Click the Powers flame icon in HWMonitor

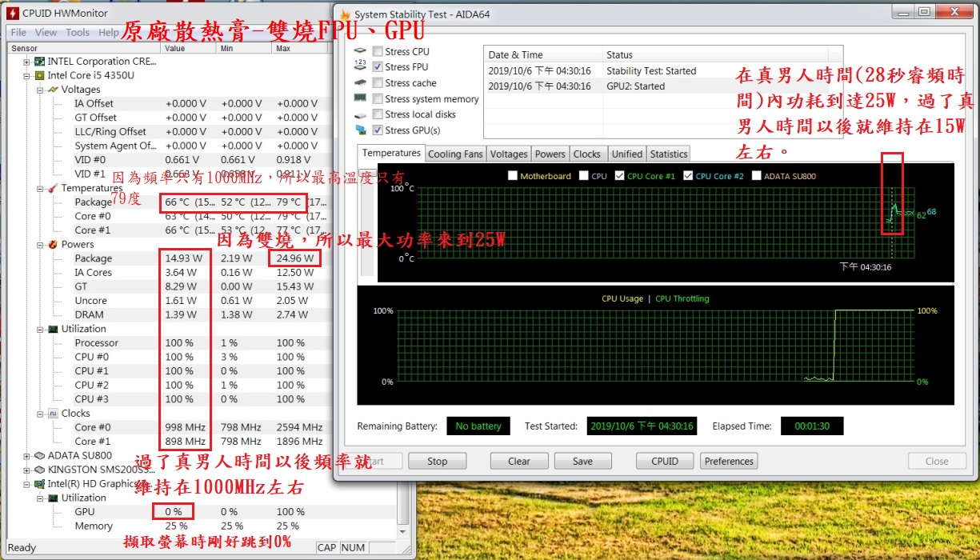(x=54, y=244)
